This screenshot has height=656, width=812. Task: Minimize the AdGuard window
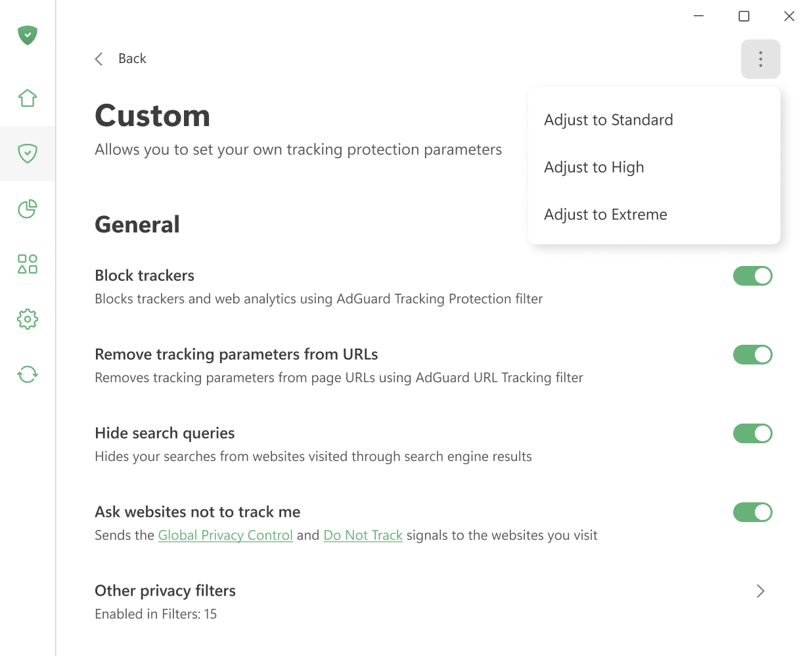(698, 16)
